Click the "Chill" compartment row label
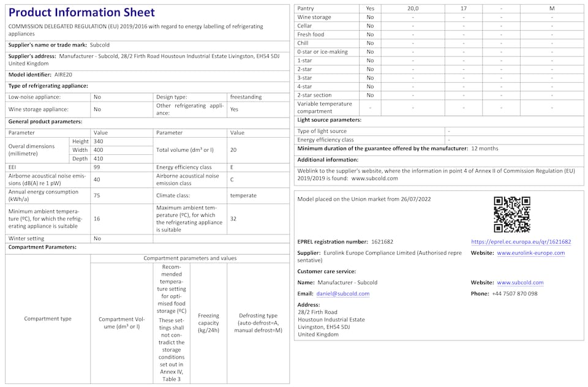This screenshot has height=387, width=588. coord(303,43)
